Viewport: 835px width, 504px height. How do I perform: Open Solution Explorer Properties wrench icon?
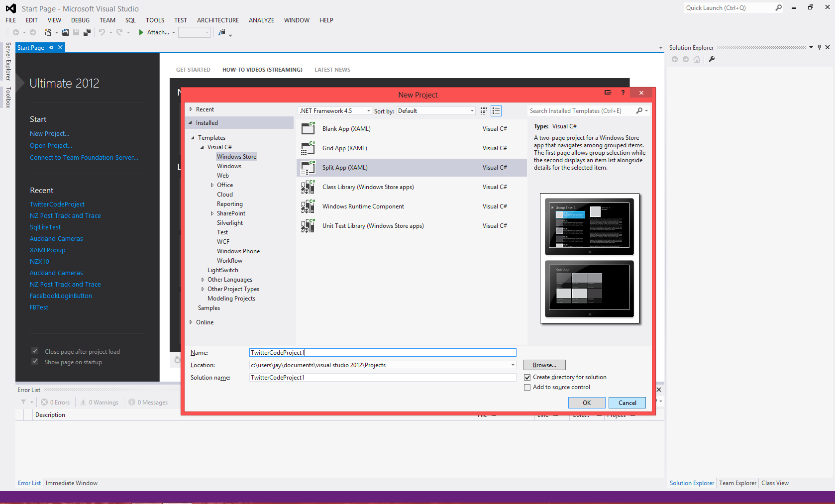712,59
